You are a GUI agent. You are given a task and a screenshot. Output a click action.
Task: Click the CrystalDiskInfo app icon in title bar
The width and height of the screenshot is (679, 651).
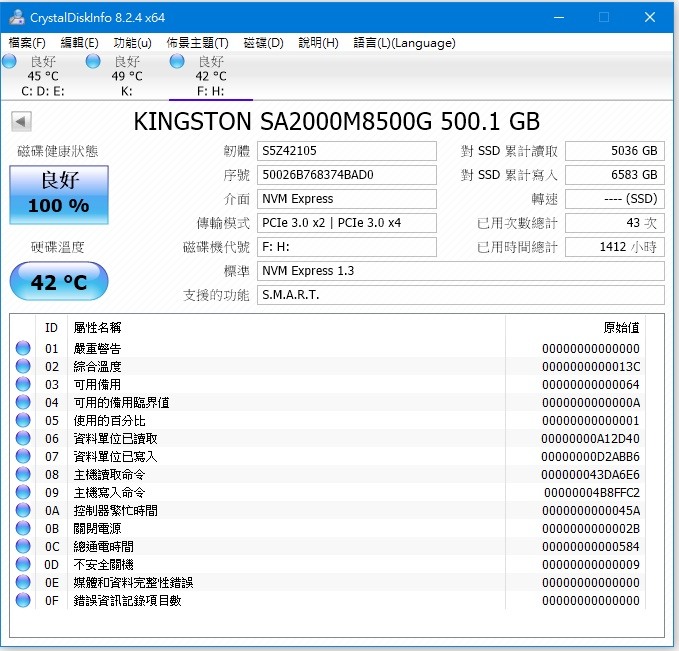pyautogui.click(x=17, y=17)
